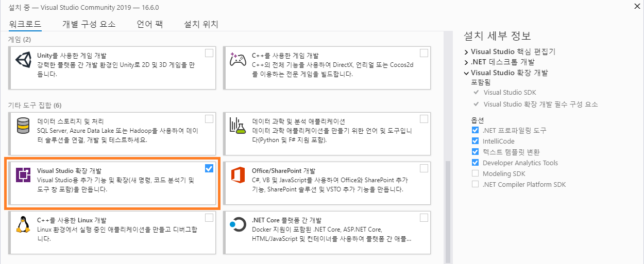Image resolution: width=644 pixels, height=264 pixels.
Task: Click the 설치 세부 정보 heading
Action: coord(497,36)
